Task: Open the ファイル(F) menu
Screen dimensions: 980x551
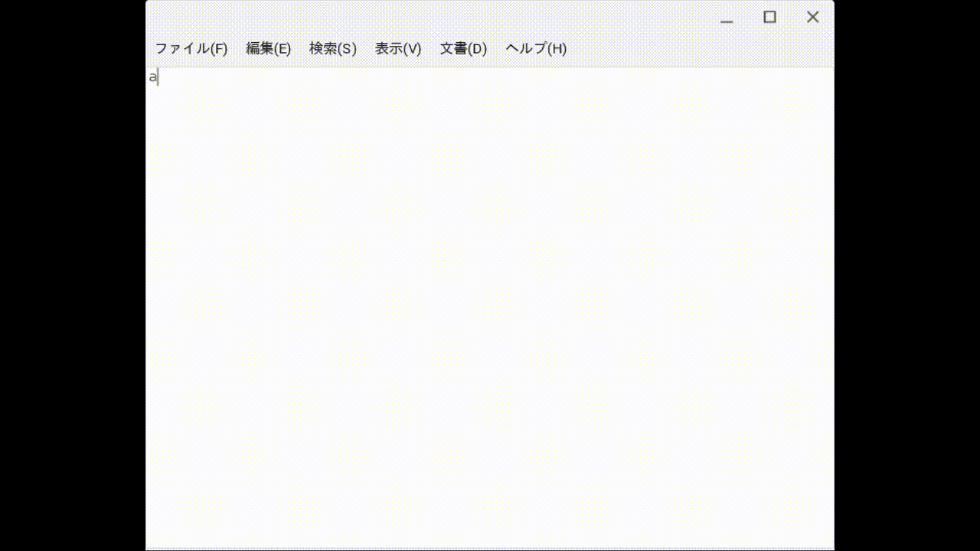Action: pyautogui.click(x=191, y=49)
